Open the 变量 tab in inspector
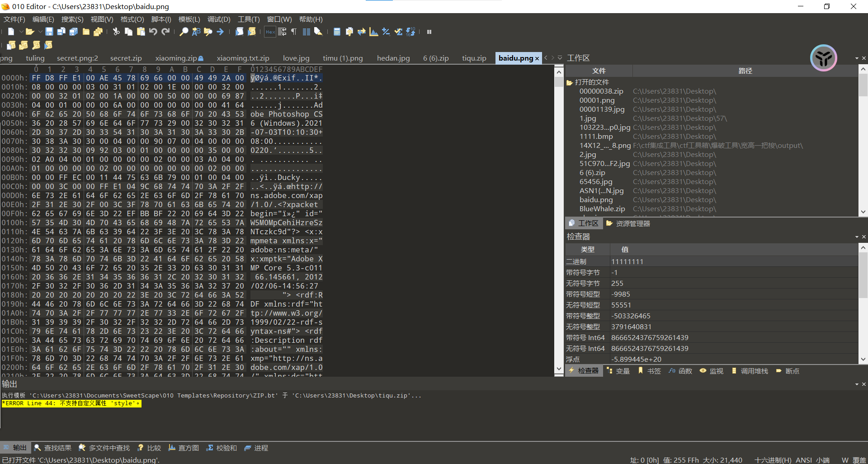The width and height of the screenshot is (868, 464). (618, 371)
